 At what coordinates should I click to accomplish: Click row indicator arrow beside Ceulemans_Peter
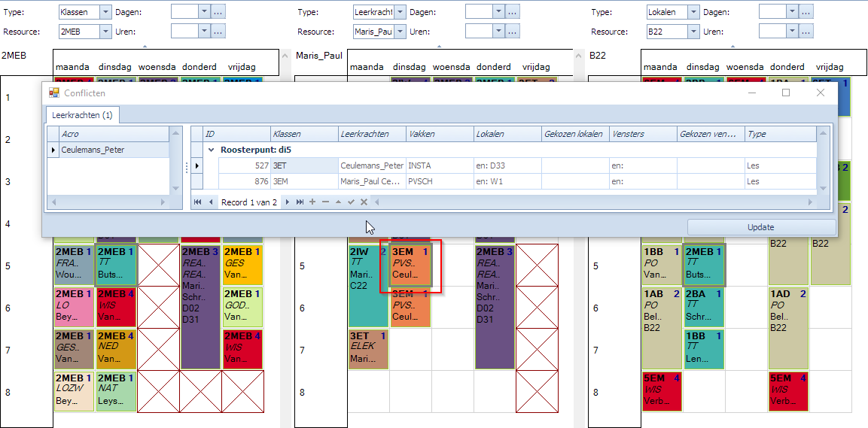click(53, 150)
